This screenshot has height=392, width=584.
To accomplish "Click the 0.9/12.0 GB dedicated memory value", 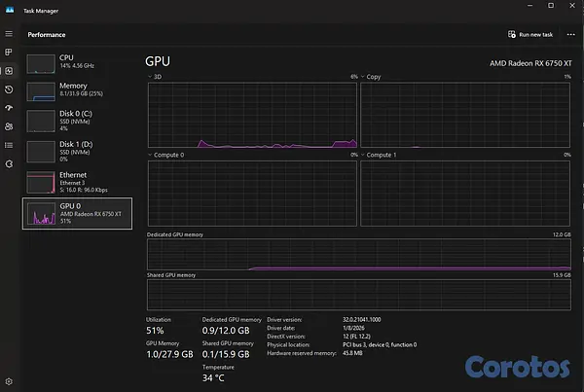I will [226, 331].
